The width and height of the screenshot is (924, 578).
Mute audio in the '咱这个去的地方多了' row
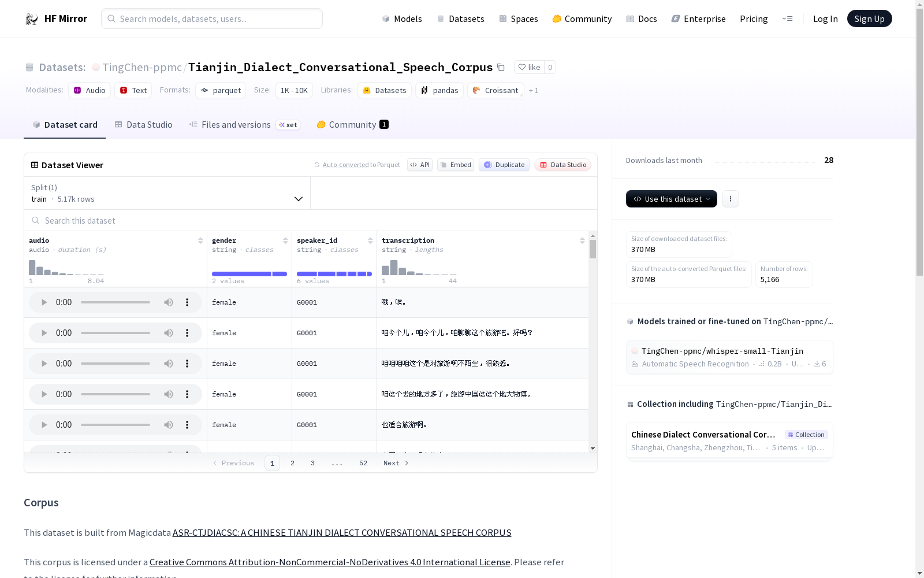pyautogui.click(x=169, y=394)
